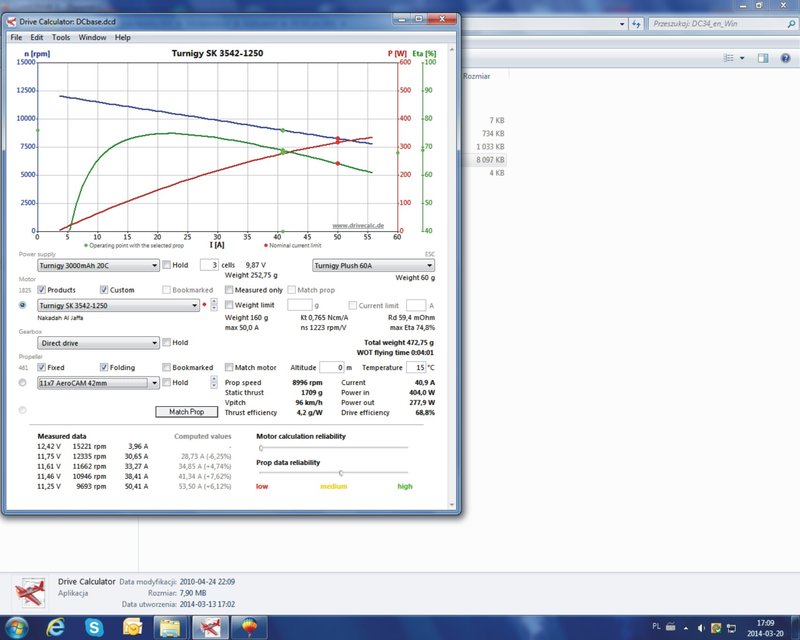Image resolution: width=800 pixels, height=640 pixels.
Task: Open the Tools menu
Action: click(x=61, y=37)
